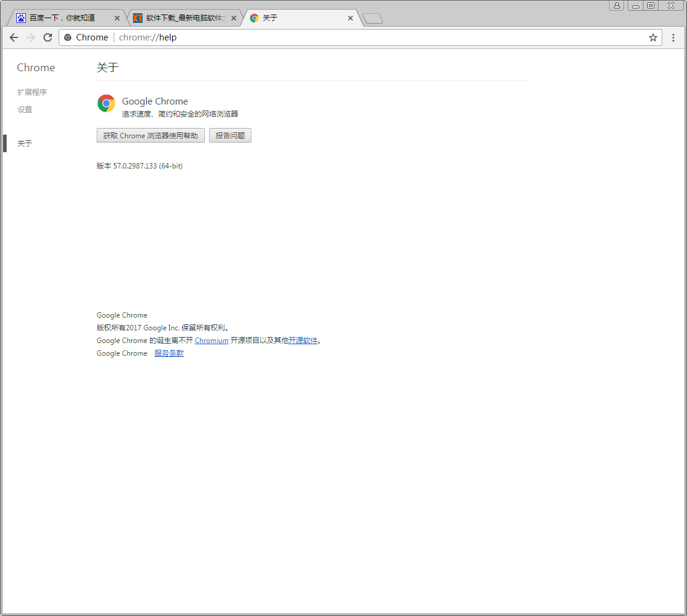
Task: Reload the page with the refresh icon
Action: pyautogui.click(x=48, y=37)
